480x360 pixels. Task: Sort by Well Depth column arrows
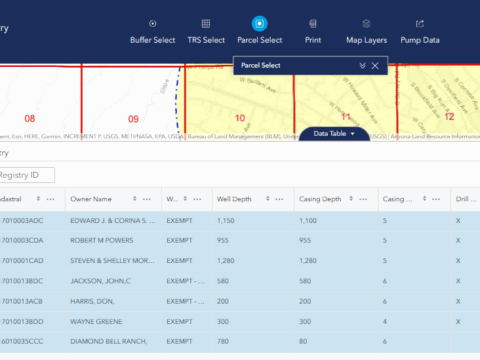268,199
